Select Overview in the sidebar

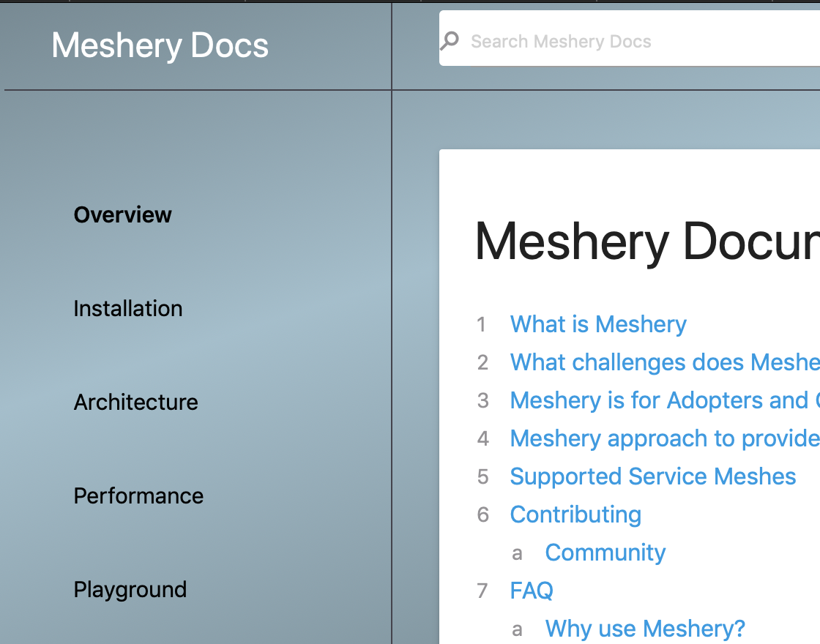122,215
